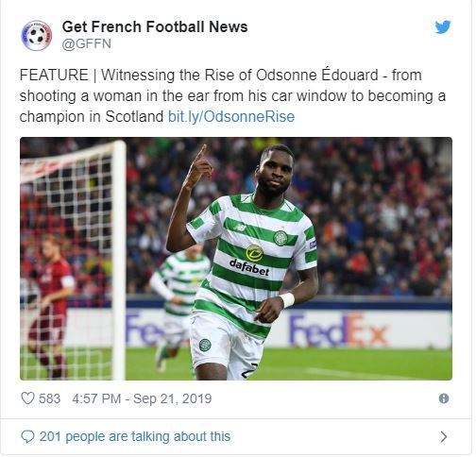Click '201 people are talking about this'

(x=135, y=436)
